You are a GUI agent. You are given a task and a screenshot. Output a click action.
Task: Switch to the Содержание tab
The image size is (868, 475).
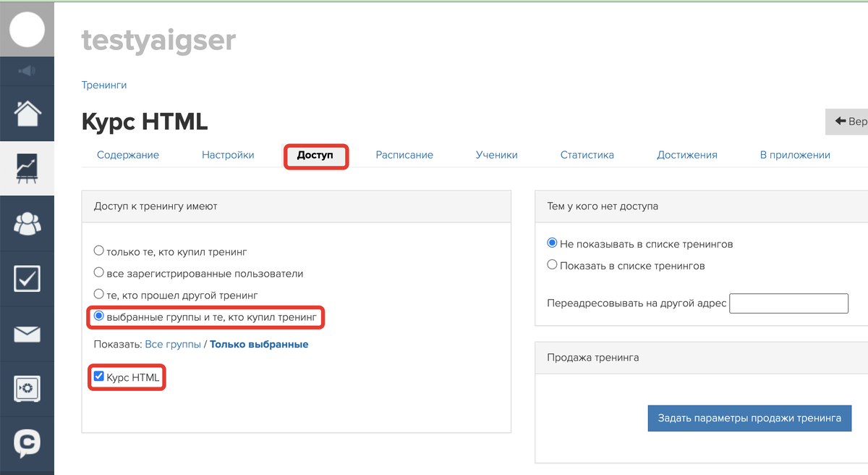[128, 155]
